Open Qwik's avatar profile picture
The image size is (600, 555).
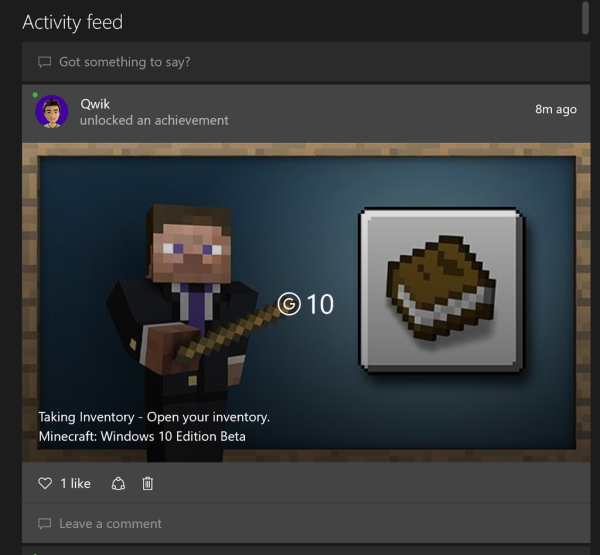52,111
